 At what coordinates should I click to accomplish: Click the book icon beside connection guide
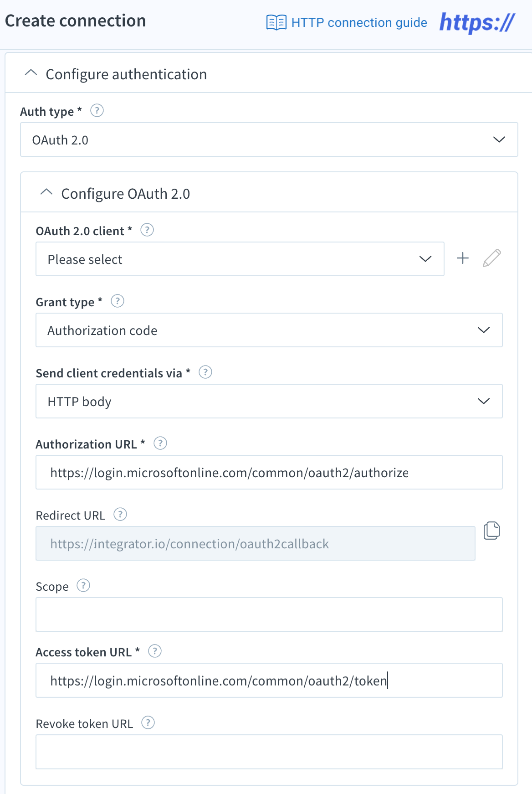(276, 22)
